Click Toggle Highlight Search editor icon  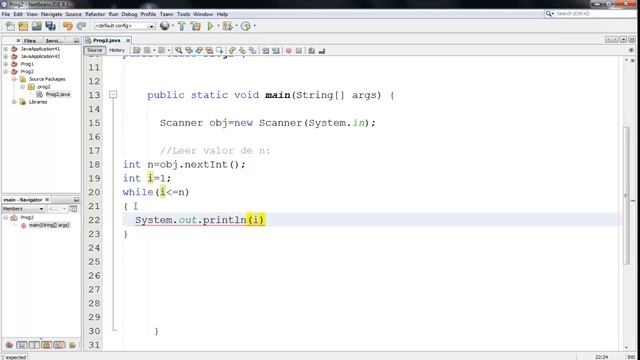point(209,51)
